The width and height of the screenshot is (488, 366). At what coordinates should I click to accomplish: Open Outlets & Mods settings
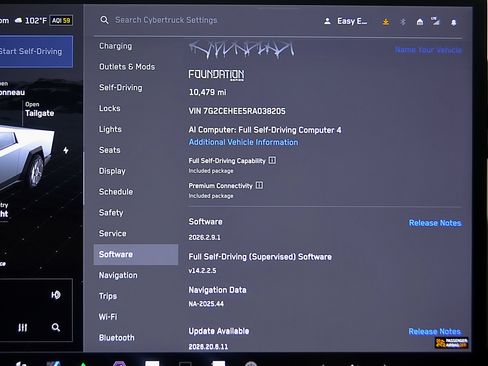tap(127, 67)
